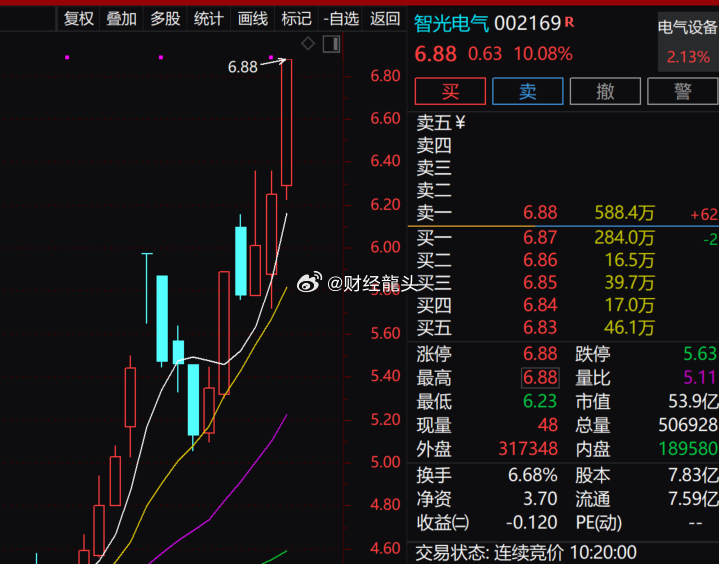Click the 10.08% change percentage
This screenshot has width=719, height=564.
point(543,54)
